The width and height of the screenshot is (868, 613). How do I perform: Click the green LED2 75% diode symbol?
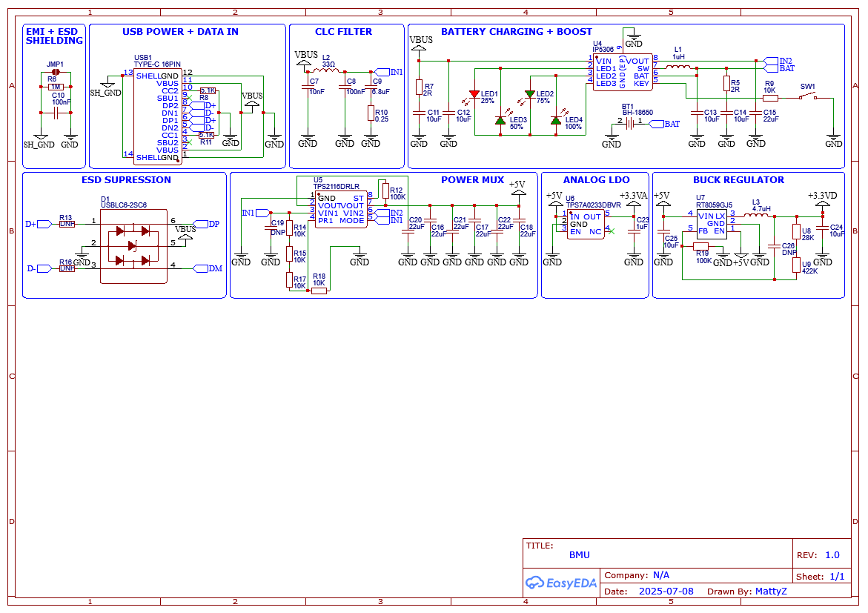coord(530,94)
